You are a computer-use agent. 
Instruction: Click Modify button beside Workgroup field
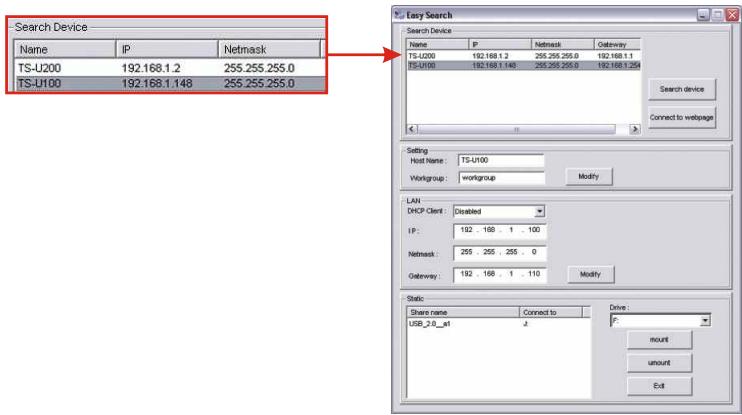(x=589, y=177)
